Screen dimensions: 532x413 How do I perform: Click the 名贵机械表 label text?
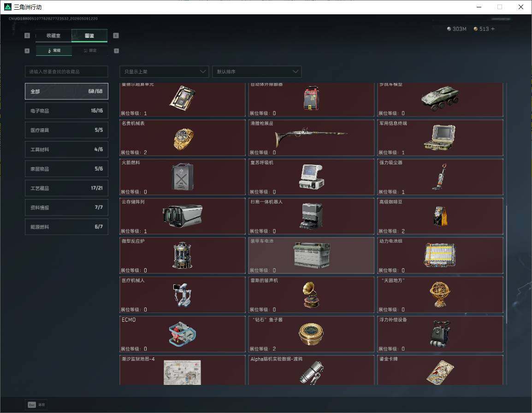click(133, 123)
